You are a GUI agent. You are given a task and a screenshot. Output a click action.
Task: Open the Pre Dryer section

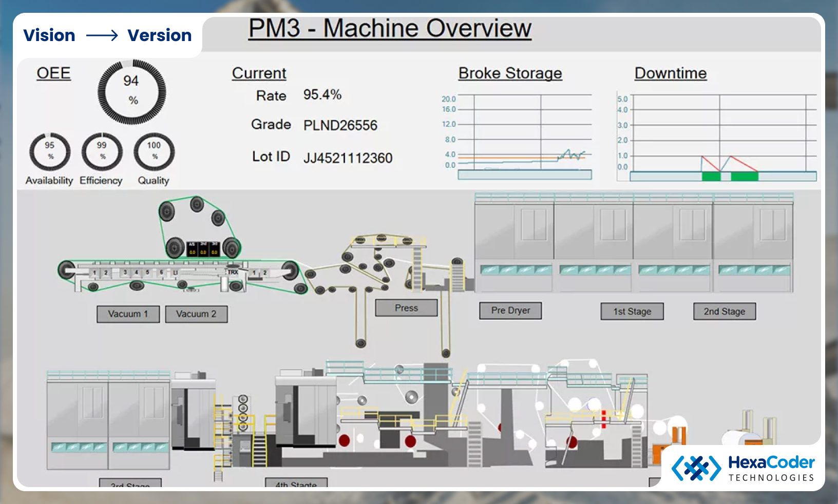tap(510, 311)
